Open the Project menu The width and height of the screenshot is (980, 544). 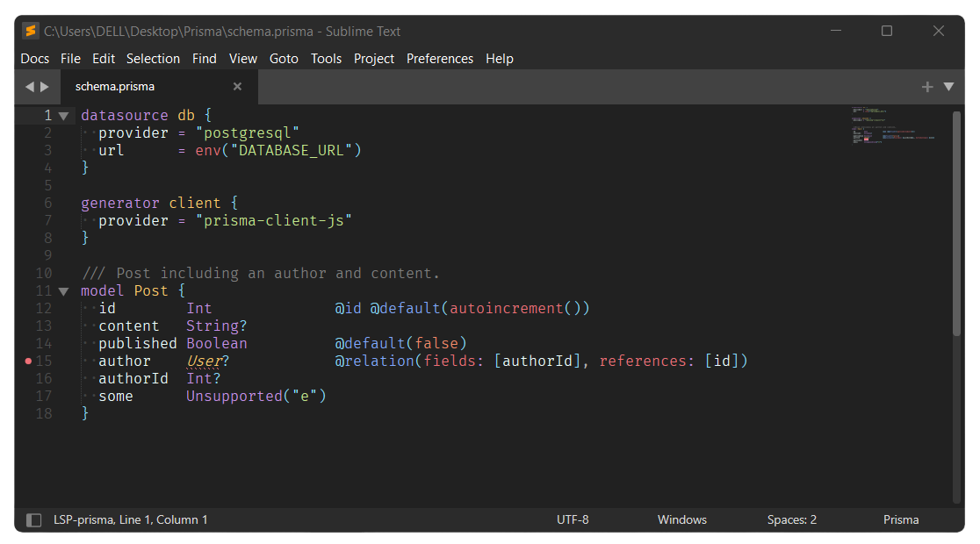click(374, 59)
